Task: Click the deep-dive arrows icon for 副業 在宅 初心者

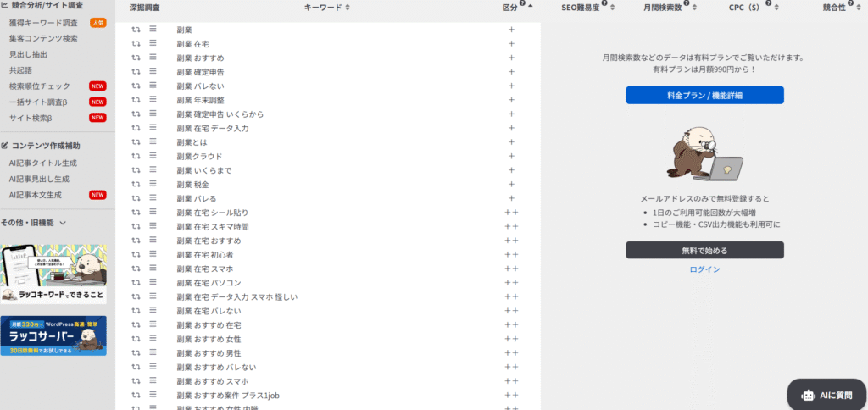Action: point(136,254)
